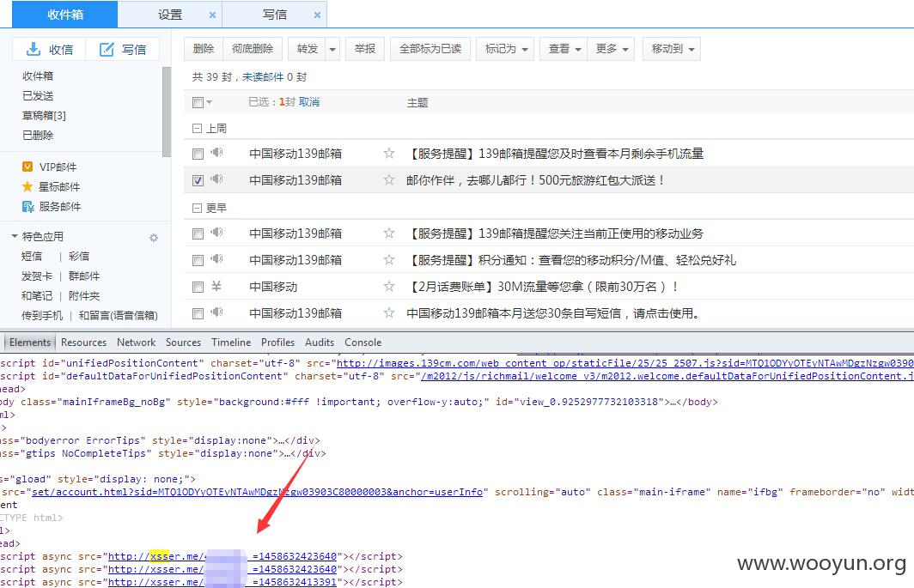Open the 已发送 folder
This screenshot has width=914, height=588.
tap(38, 95)
